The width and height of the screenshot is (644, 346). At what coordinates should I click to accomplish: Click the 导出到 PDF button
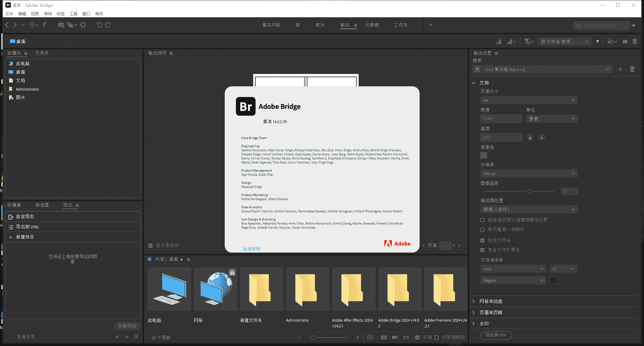click(x=496, y=335)
